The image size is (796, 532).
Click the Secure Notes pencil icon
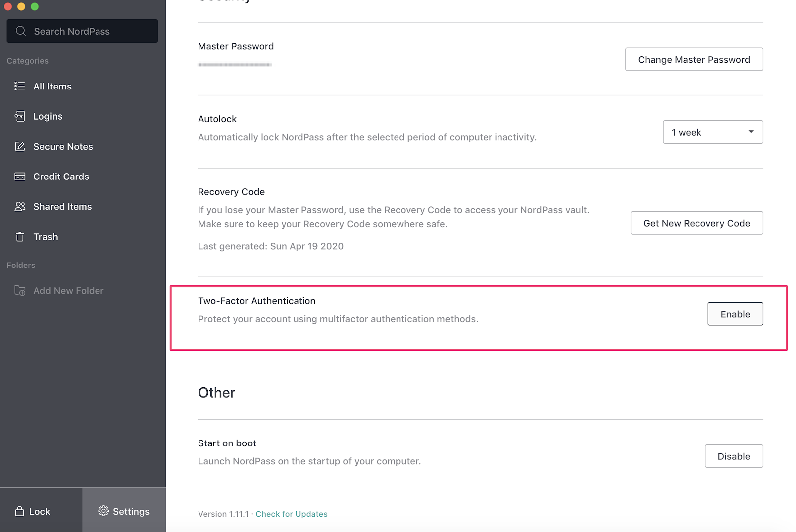tap(20, 146)
